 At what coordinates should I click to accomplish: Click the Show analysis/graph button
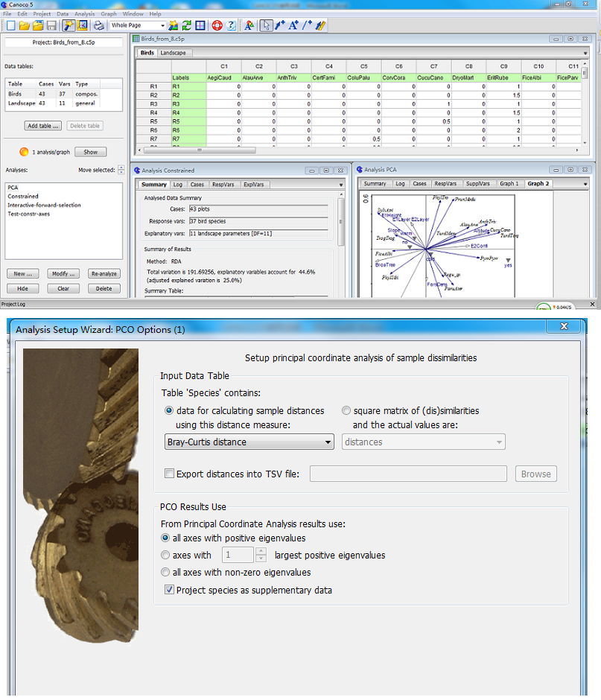(91, 152)
